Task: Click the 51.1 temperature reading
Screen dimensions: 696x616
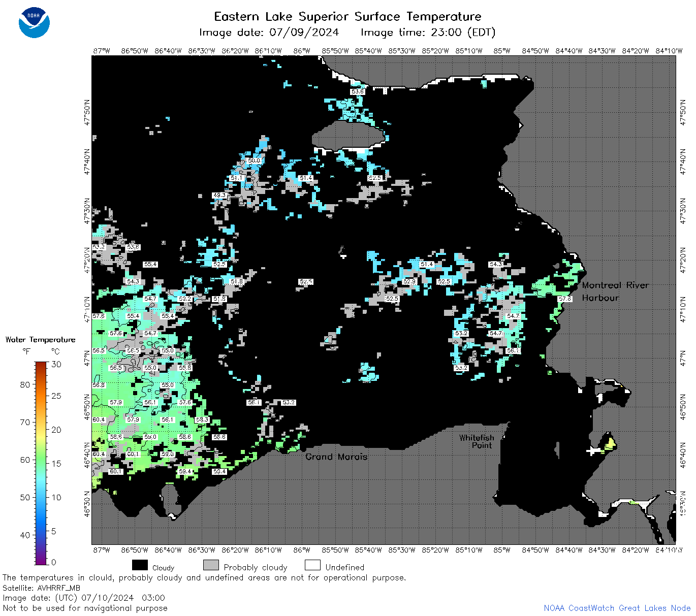Action: [236, 178]
